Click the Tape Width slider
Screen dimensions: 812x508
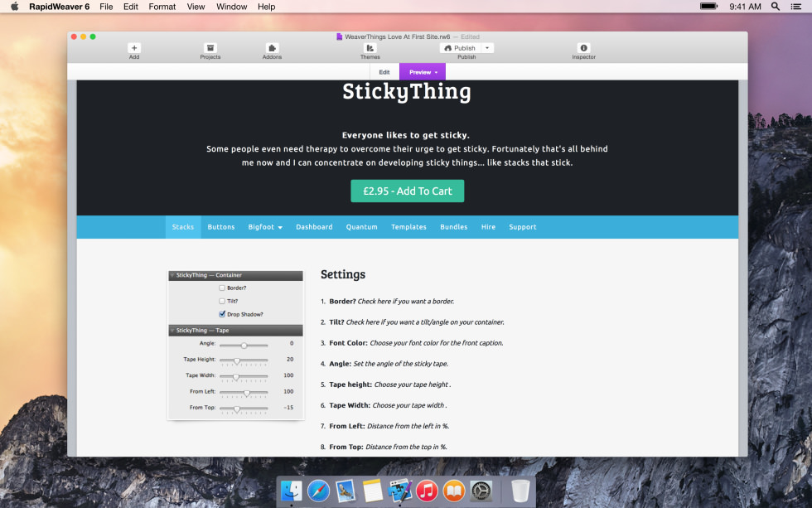(x=244, y=376)
